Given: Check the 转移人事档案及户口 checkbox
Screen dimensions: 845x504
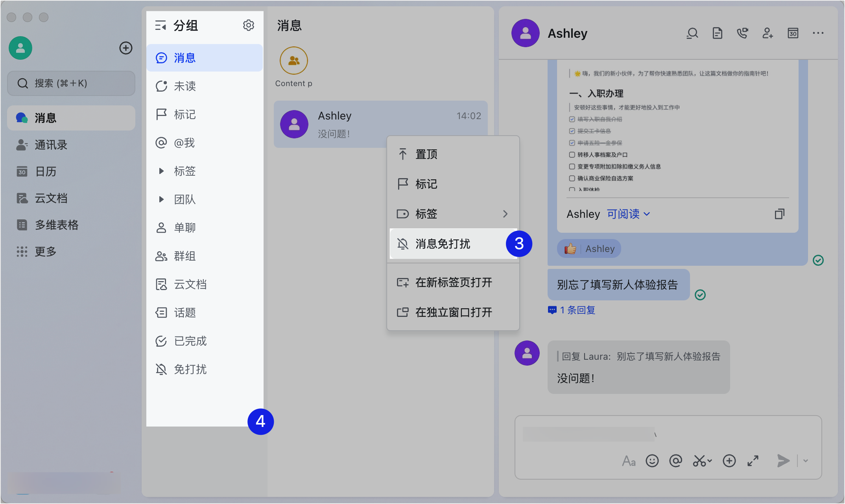Looking at the screenshot, I should pos(572,155).
